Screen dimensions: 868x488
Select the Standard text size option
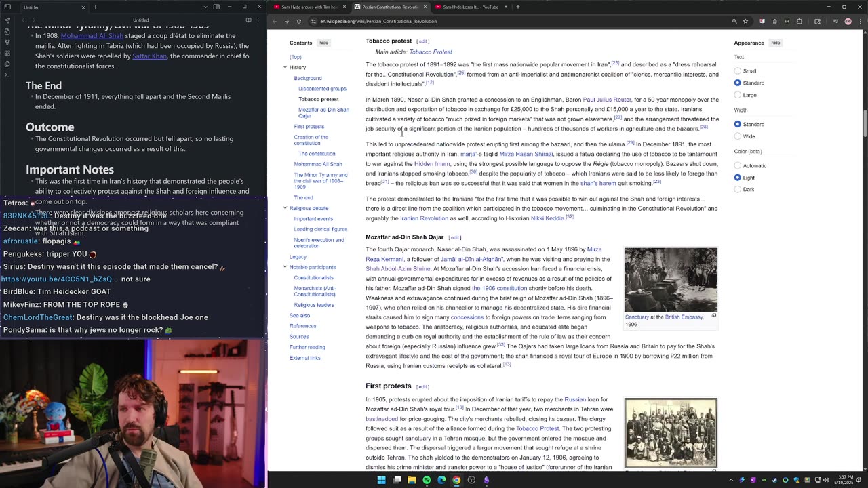(738, 83)
